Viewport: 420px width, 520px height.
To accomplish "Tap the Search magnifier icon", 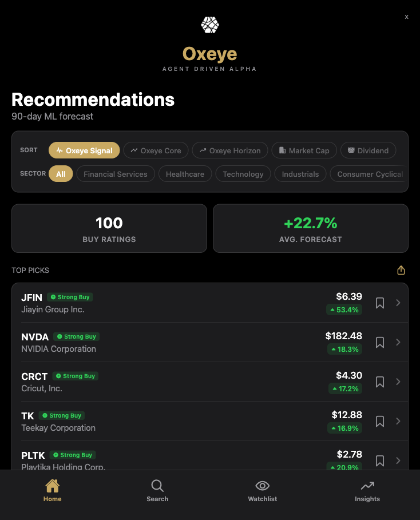I will 157,485.
